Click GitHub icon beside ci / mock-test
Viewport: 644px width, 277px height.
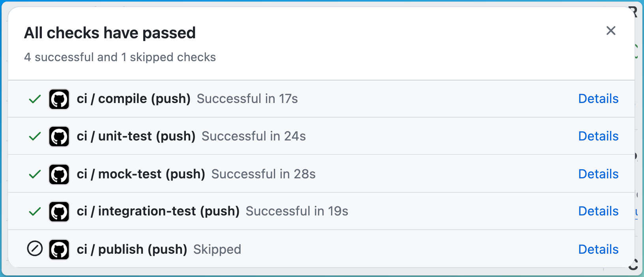click(59, 174)
